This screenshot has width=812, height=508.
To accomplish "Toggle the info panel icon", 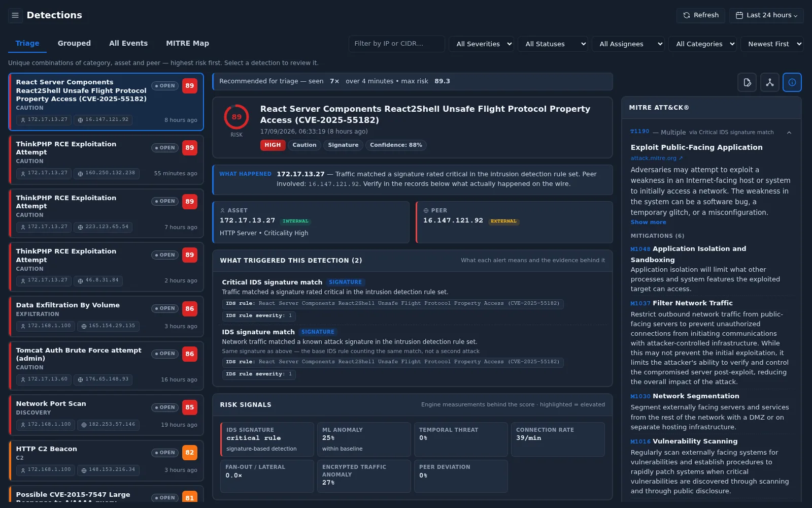I will click(x=792, y=82).
